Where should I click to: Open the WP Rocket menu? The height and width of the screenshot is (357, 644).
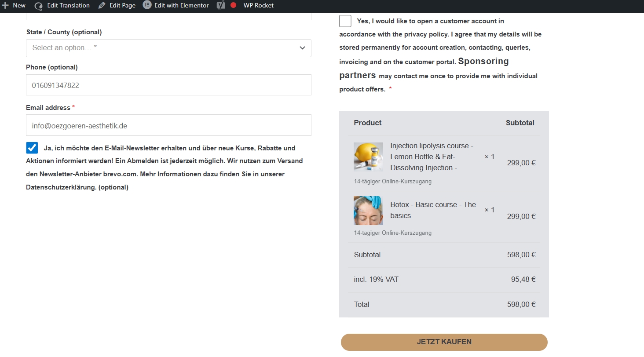click(x=258, y=5)
